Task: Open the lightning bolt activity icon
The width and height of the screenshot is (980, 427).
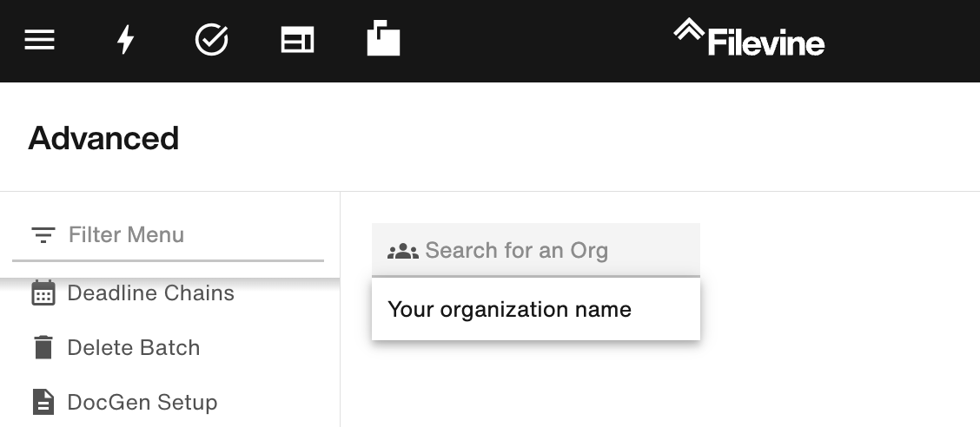Action: click(x=126, y=40)
